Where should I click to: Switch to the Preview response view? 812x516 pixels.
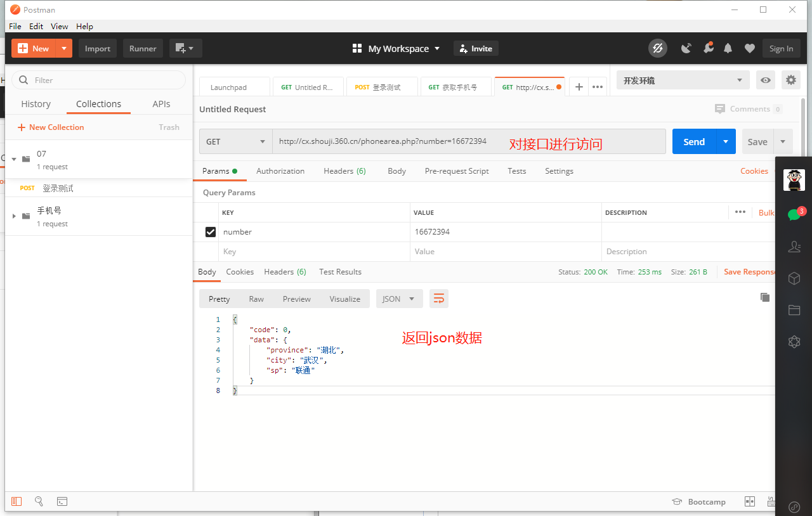(297, 299)
